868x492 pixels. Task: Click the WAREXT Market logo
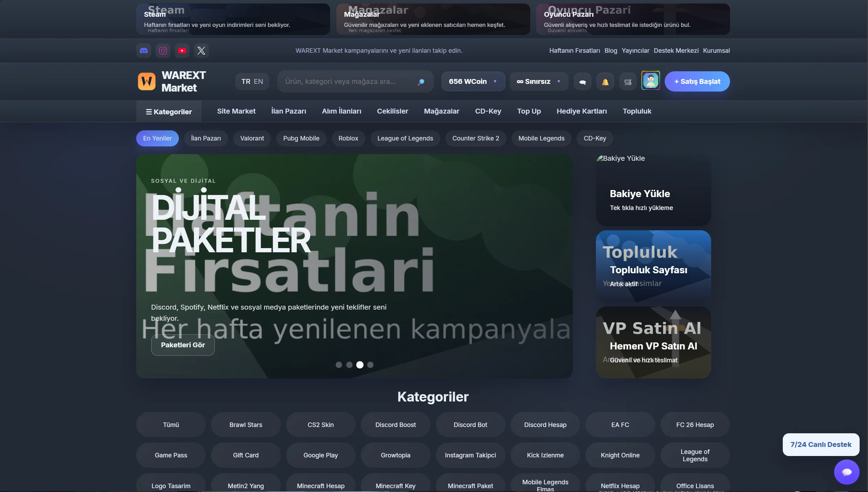tap(172, 81)
